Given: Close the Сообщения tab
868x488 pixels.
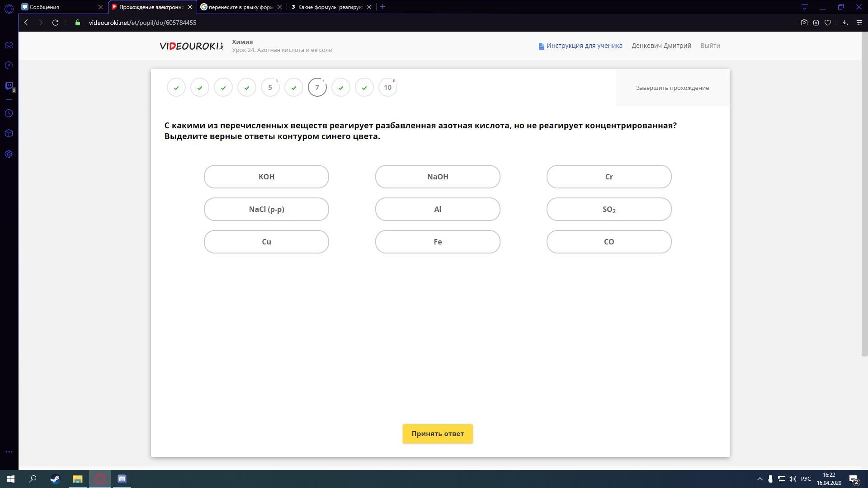Looking at the screenshot, I should (100, 7).
